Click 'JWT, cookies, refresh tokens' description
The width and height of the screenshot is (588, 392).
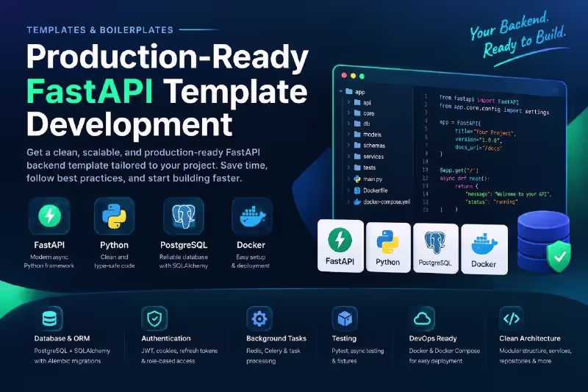click(x=179, y=351)
